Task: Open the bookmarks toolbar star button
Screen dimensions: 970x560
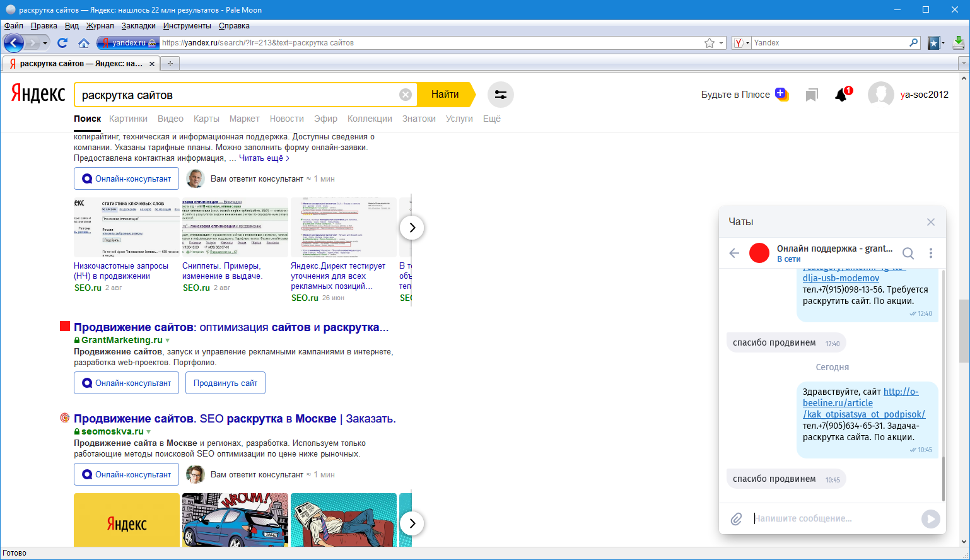Action: coord(934,43)
